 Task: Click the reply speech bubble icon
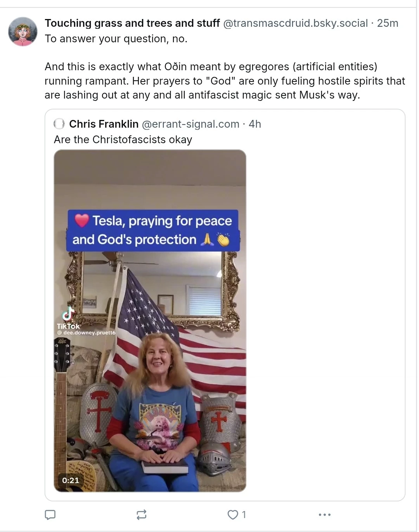pos(50,515)
